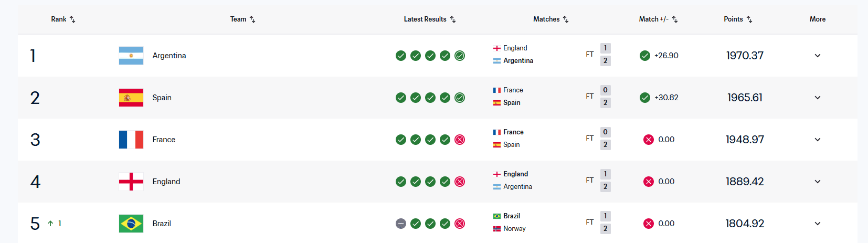The height and width of the screenshot is (243, 868).
Task: Click France's red cross beside 0.00
Action: pyautogui.click(x=649, y=140)
